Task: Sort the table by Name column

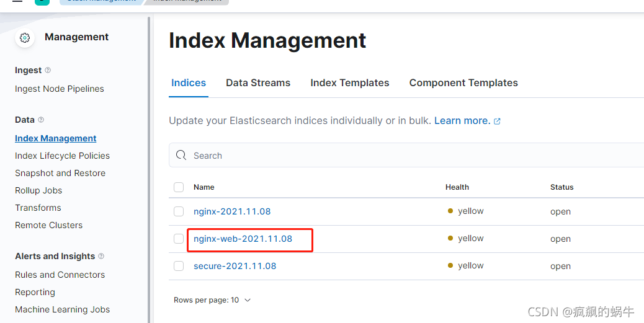Action: pos(203,187)
